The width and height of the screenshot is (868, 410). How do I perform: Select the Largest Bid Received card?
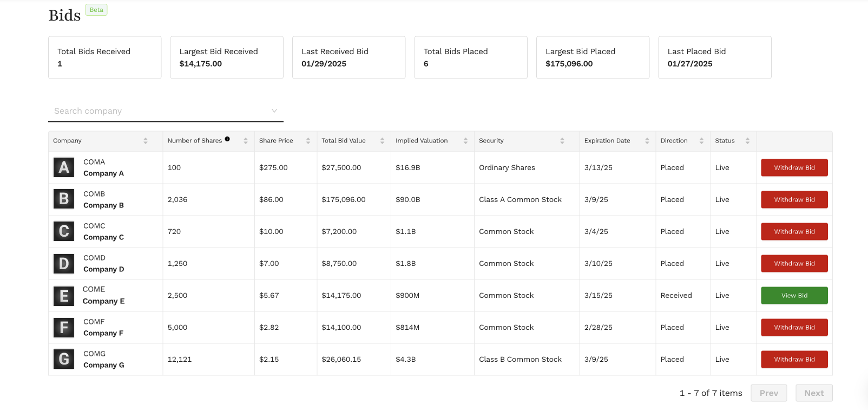point(227,57)
